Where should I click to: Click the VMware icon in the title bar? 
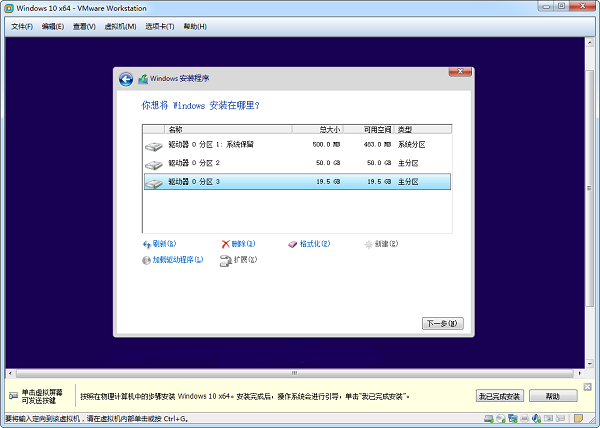coord(8,8)
